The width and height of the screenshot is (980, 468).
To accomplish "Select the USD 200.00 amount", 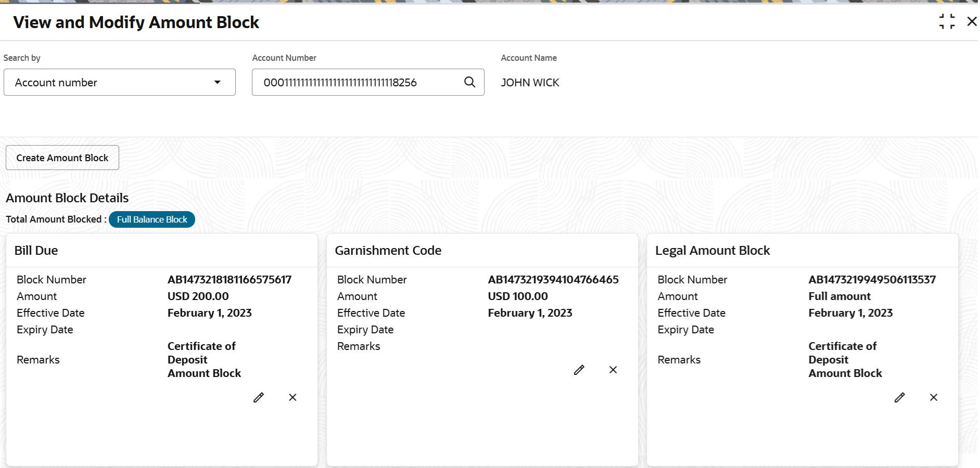I will tap(198, 296).
